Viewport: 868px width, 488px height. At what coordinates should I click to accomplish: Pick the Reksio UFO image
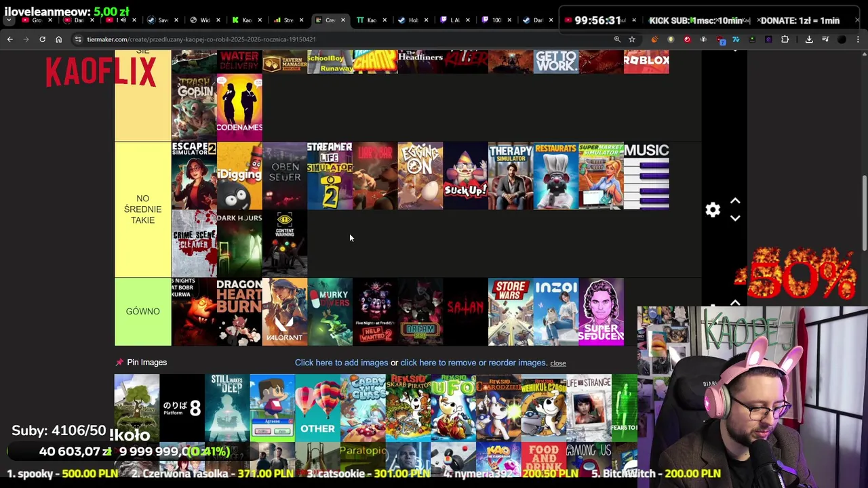[x=453, y=408]
